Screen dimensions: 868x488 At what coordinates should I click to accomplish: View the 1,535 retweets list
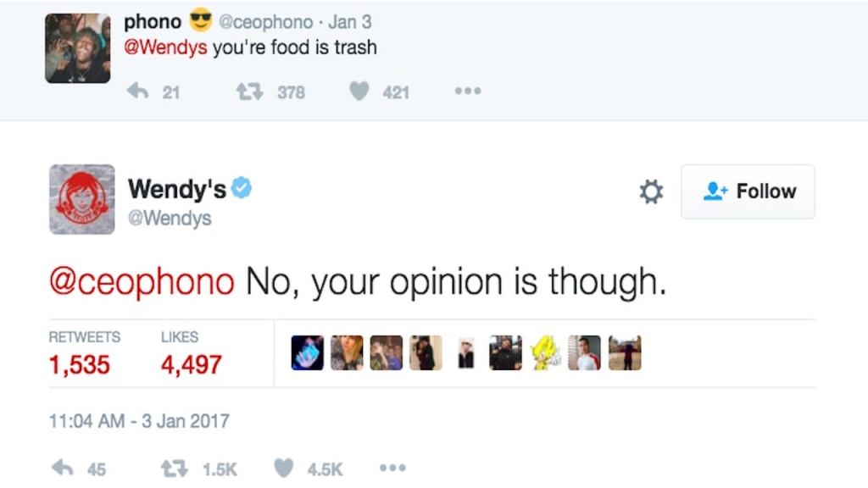pyautogui.click(x=80, y=364)
